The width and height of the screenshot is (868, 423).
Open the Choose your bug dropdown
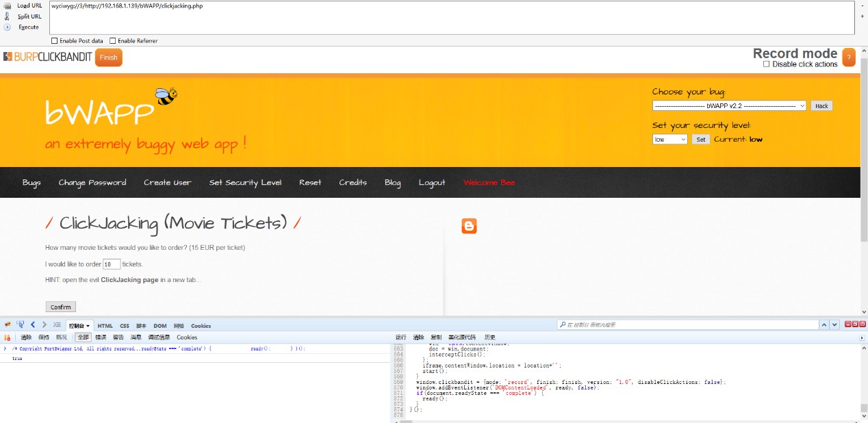[729, 105]
